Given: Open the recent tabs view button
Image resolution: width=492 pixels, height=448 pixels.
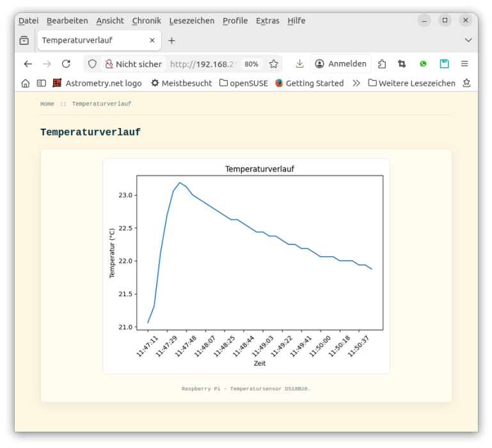Looking at the screenshot, I should 24,40.
